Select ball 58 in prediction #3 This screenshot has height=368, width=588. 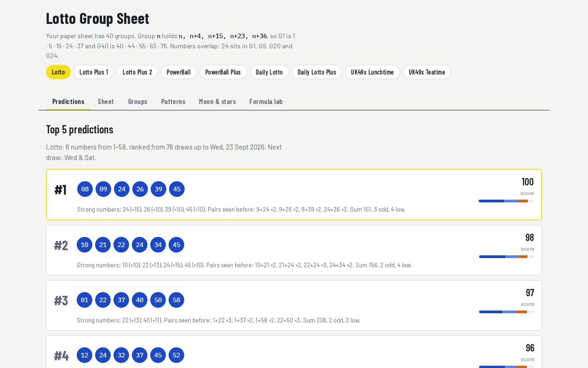[x=176, y=300]
